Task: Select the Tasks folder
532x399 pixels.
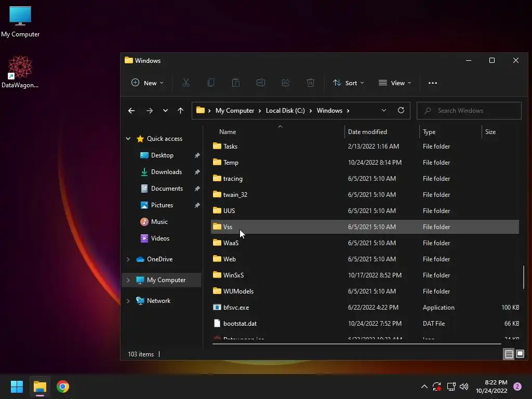Action: [365, 146]
